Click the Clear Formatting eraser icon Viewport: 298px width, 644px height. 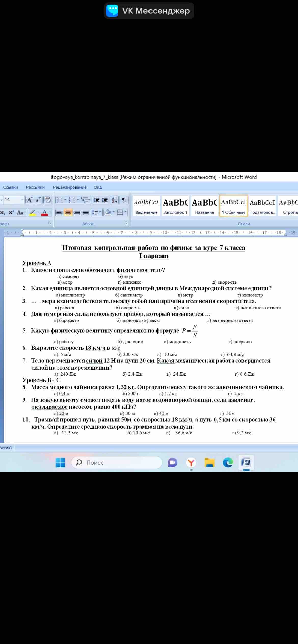[48, 200]
